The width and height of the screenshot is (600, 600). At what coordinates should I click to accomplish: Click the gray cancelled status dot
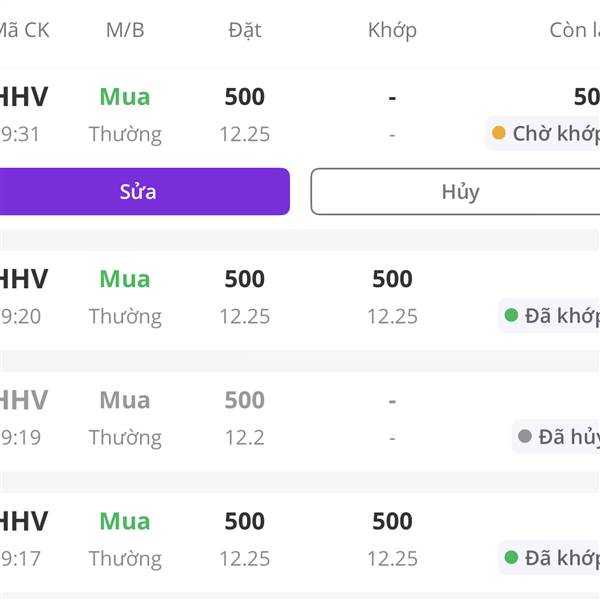525,437
